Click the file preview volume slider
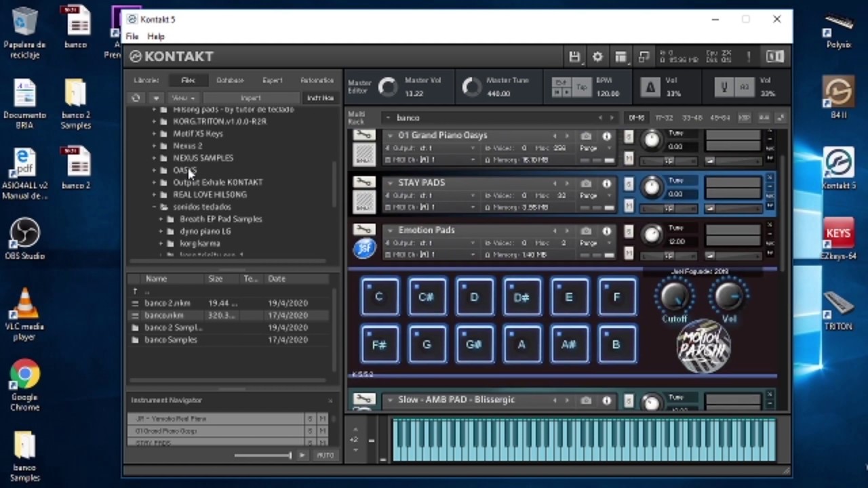Screen dimensions: 868x488 (263, 455)
